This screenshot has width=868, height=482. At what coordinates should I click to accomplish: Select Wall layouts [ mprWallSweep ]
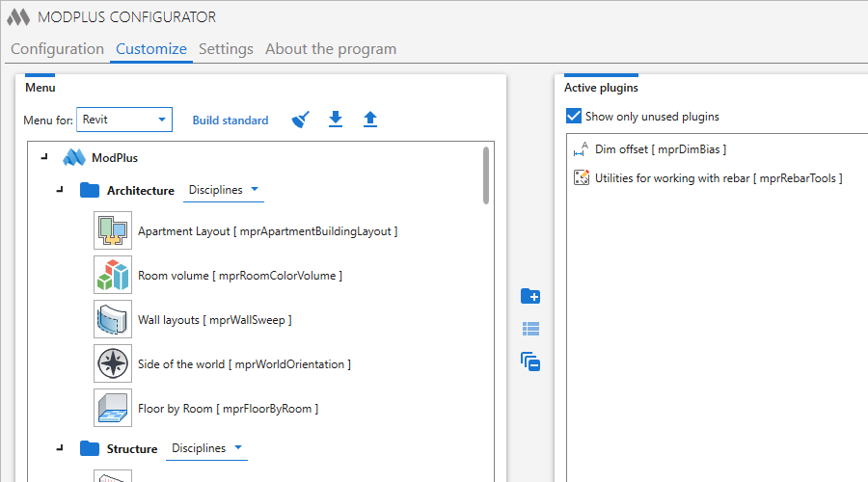pyautogui.click(x=215, y=320)
